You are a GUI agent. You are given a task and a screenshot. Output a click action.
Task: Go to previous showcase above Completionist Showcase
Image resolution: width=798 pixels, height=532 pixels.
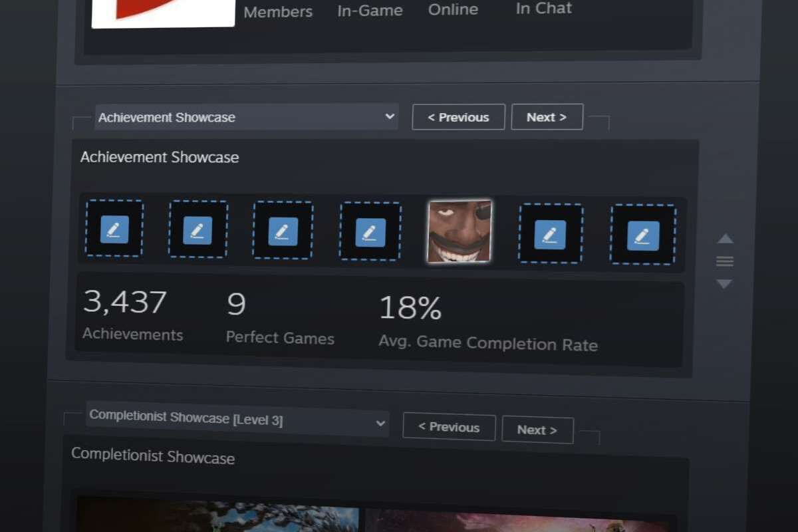(x=449, y=428)
